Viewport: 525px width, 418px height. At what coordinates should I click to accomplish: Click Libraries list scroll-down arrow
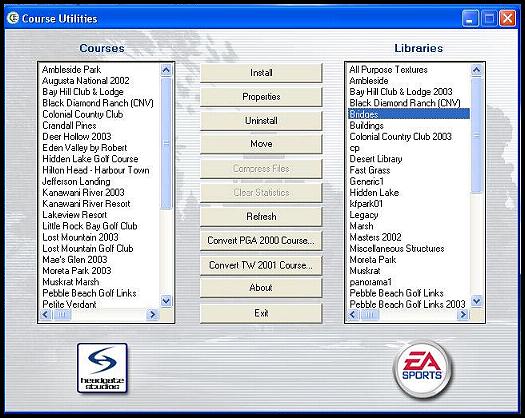click(476, 301)
